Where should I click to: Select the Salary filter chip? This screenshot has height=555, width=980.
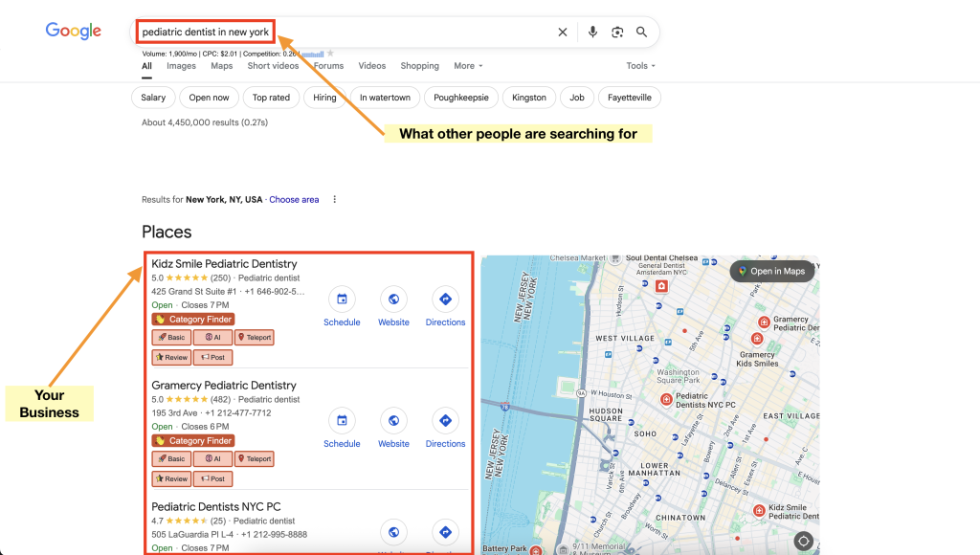[x=153, y=98]
